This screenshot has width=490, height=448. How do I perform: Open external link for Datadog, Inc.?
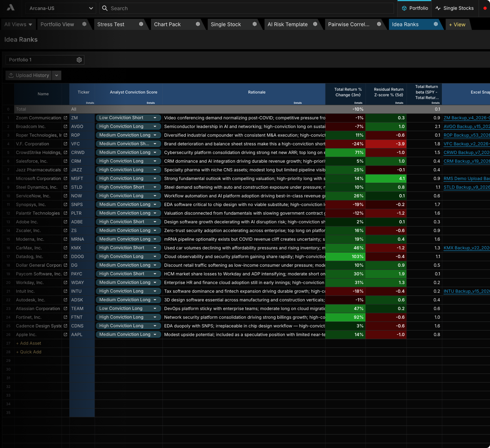65,257
